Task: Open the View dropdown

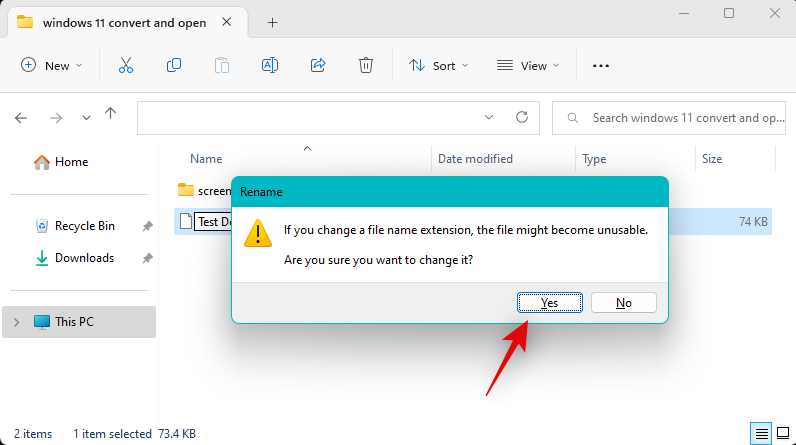Action: click(x=528, y=65)
